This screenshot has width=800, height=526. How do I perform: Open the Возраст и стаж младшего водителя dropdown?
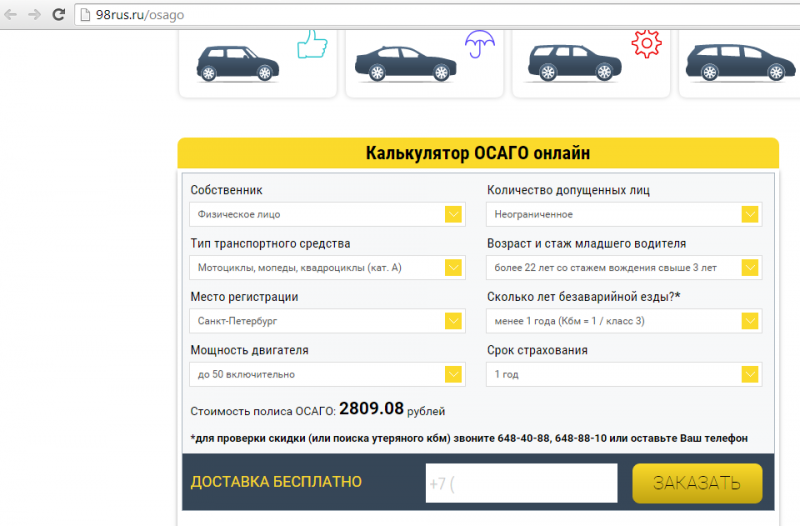point(624,267)
